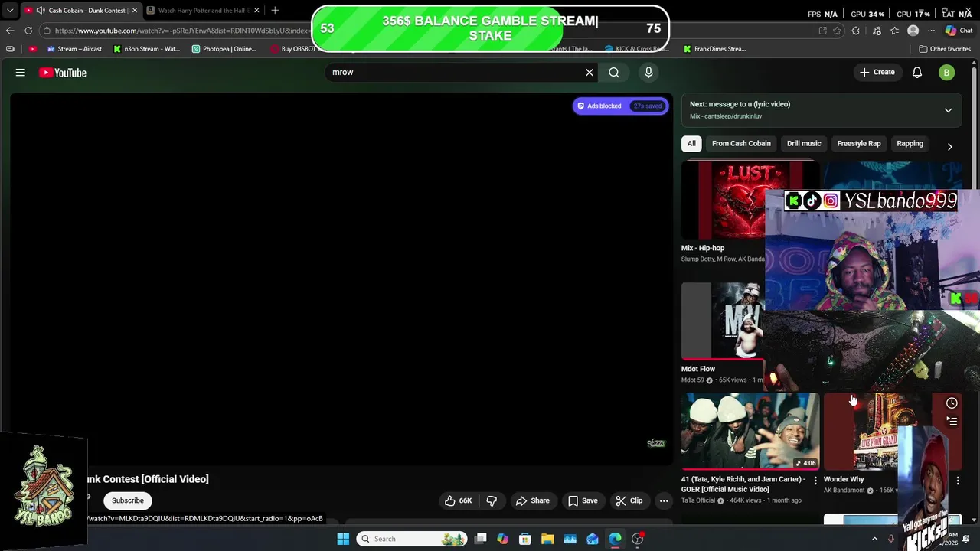Open Other favorites folder

click(945, 49)
